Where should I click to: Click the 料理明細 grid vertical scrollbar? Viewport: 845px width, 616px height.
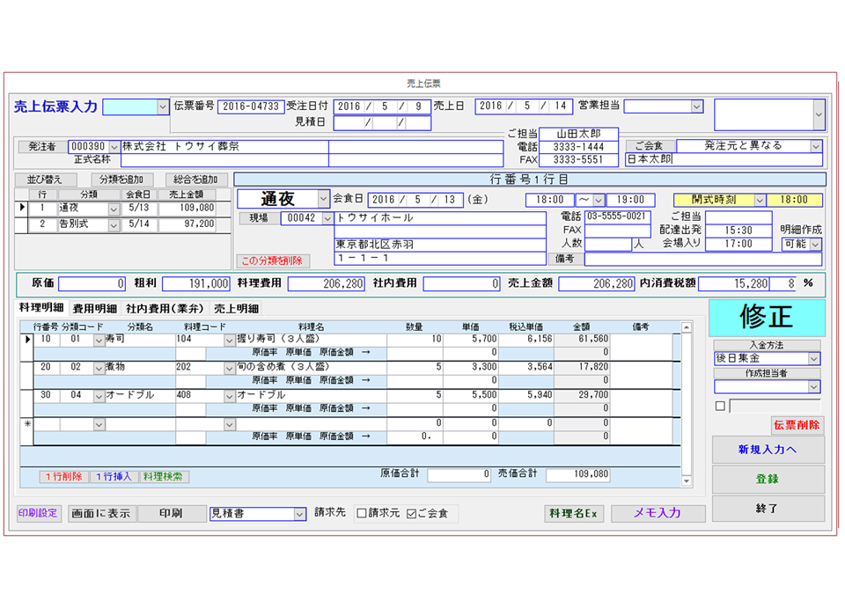(x=687, y=405)
